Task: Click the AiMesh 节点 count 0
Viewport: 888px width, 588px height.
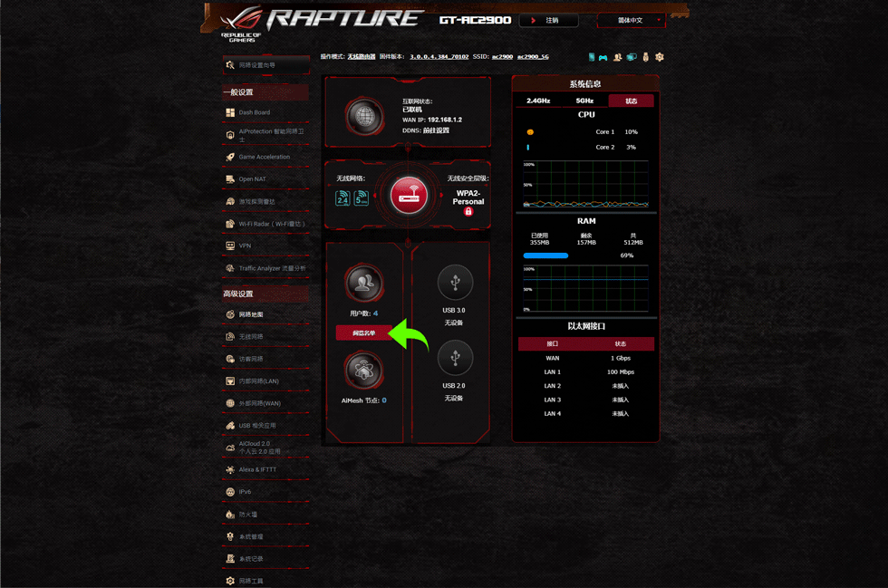Action: coord(384,400)
